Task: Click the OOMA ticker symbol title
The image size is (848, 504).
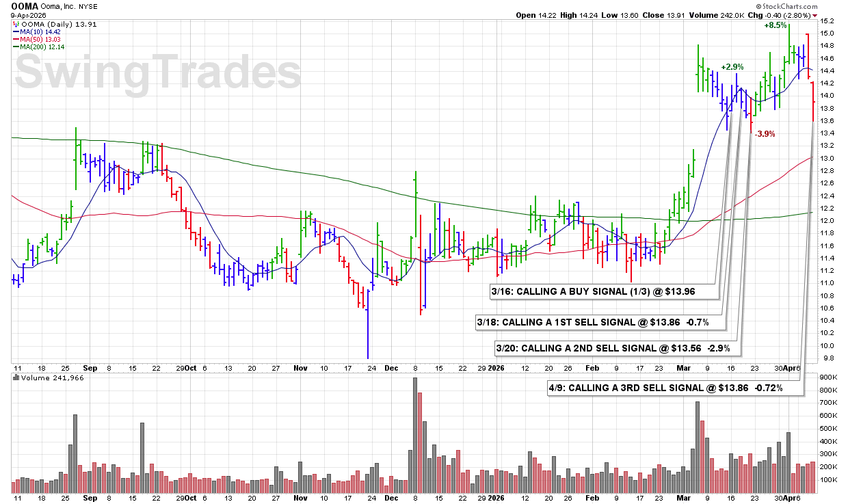Action: coord(25,5)
